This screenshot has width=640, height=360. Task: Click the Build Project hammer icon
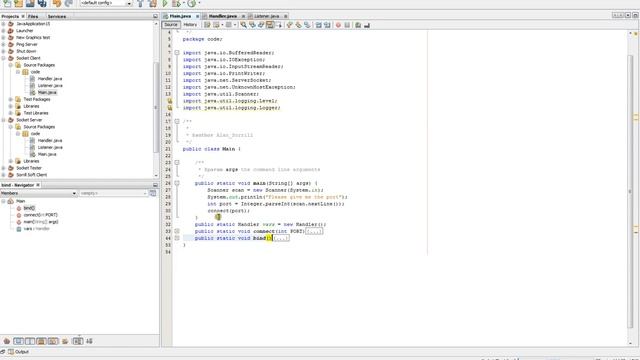[140, 3]
